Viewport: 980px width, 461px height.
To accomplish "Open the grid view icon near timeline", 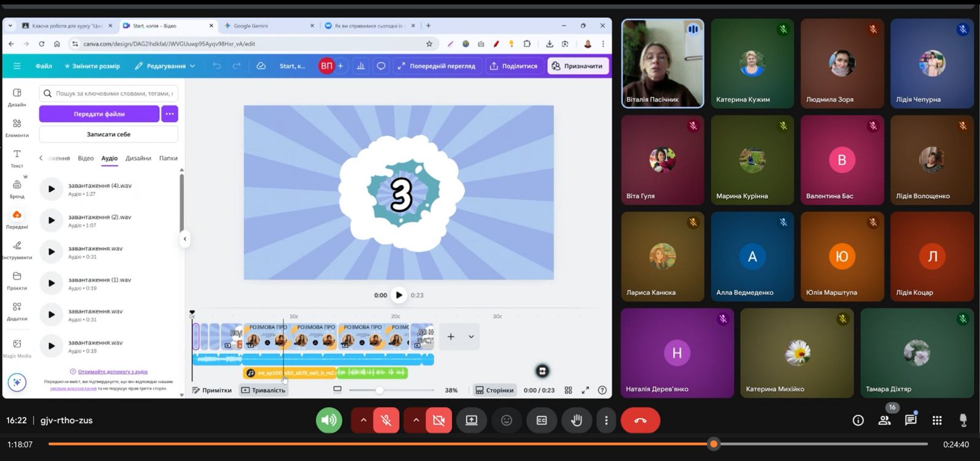I will [x=568, y=391].
